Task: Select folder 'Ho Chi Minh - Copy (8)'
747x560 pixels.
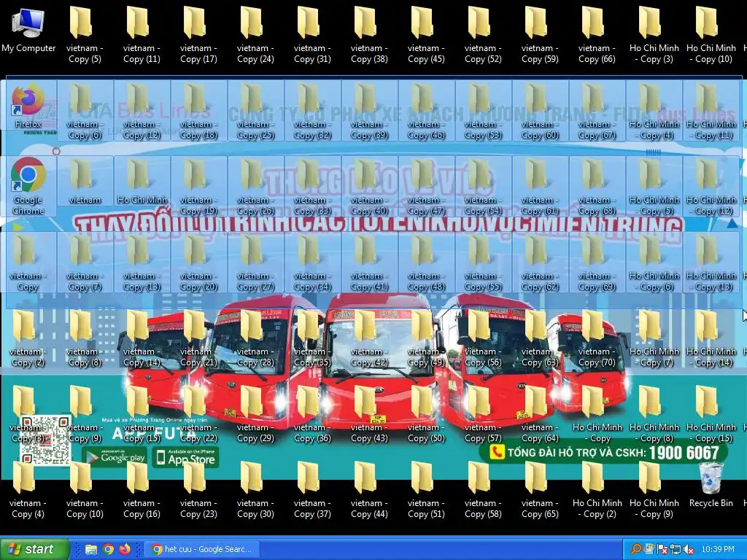Action: click(x=654, y=414)
